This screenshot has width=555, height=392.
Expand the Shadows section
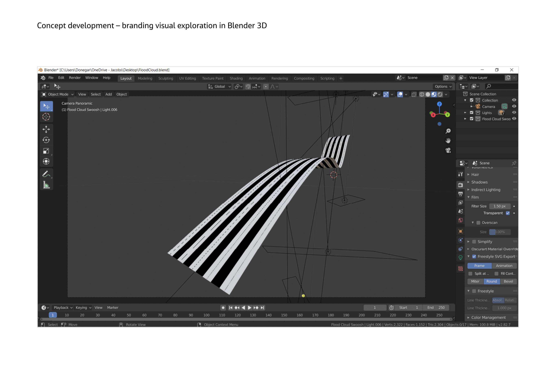(x=479, y=182)
